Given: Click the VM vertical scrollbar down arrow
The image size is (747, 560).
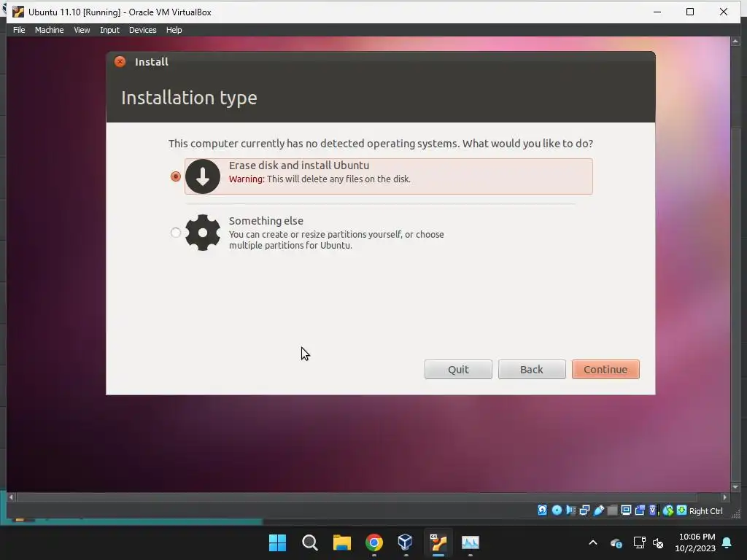Looking at the screenshot, I should point(735,486).
